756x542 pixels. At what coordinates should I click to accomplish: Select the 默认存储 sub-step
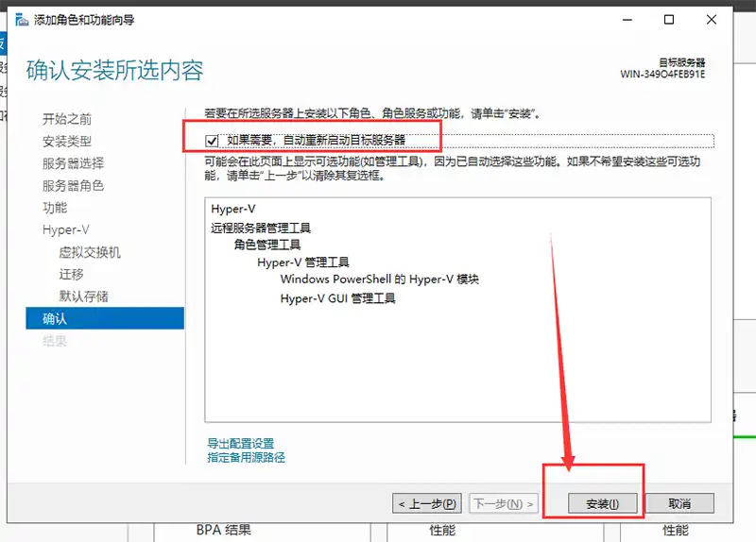coord(83,296)
